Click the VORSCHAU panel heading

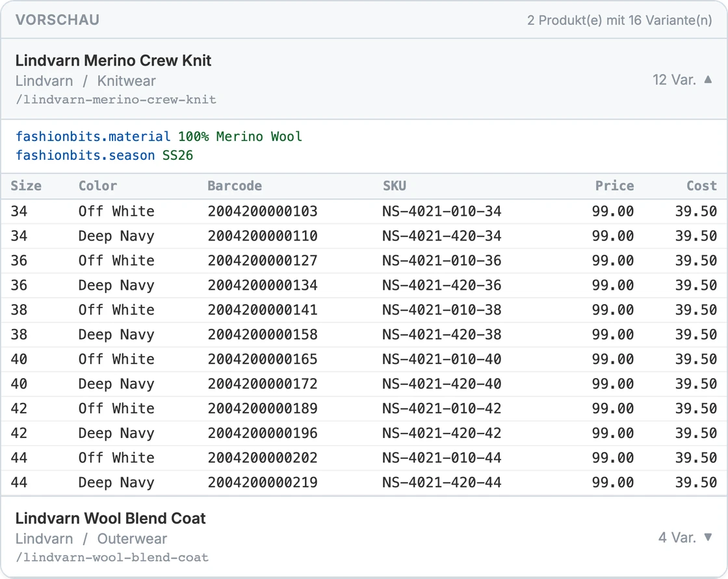(58, 20)
